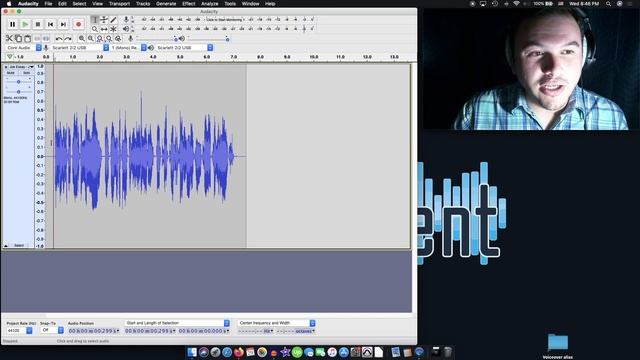
Task: Click the selection length time field
Action: tap(204, 331)
